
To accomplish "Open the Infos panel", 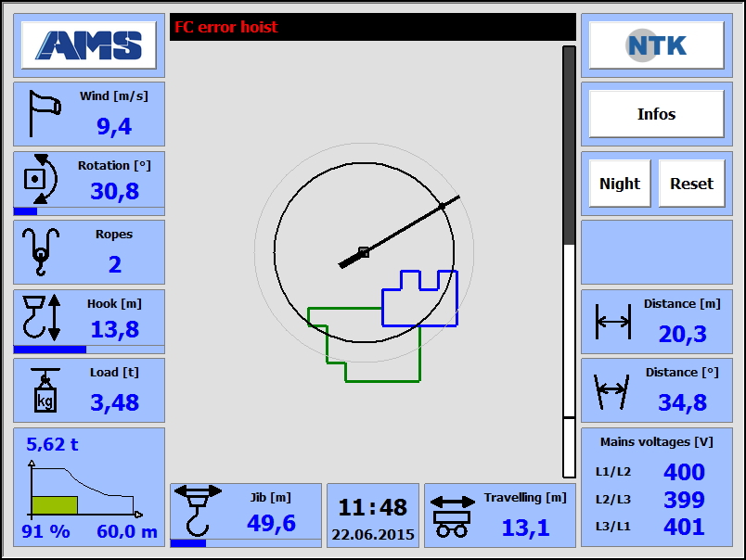I will (x=656, y=114).
